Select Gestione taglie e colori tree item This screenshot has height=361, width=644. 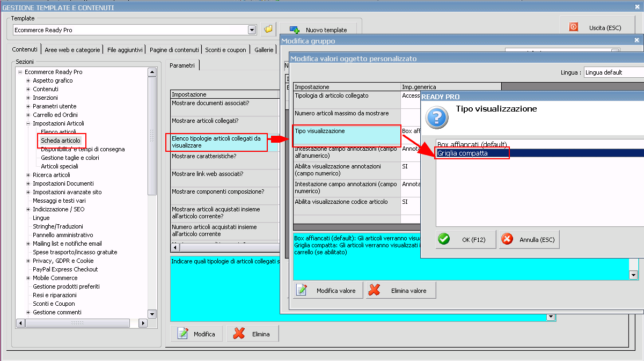(70, 158)
